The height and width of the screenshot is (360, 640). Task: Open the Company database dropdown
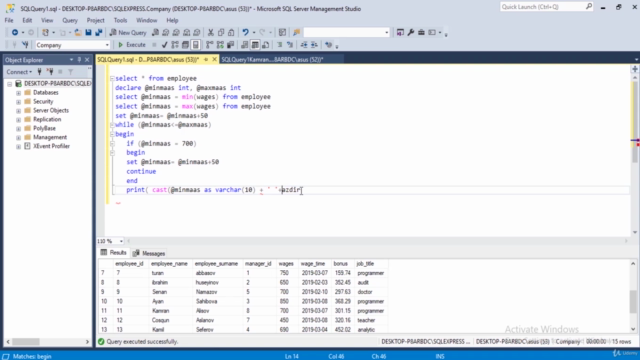tap(107, 45)
